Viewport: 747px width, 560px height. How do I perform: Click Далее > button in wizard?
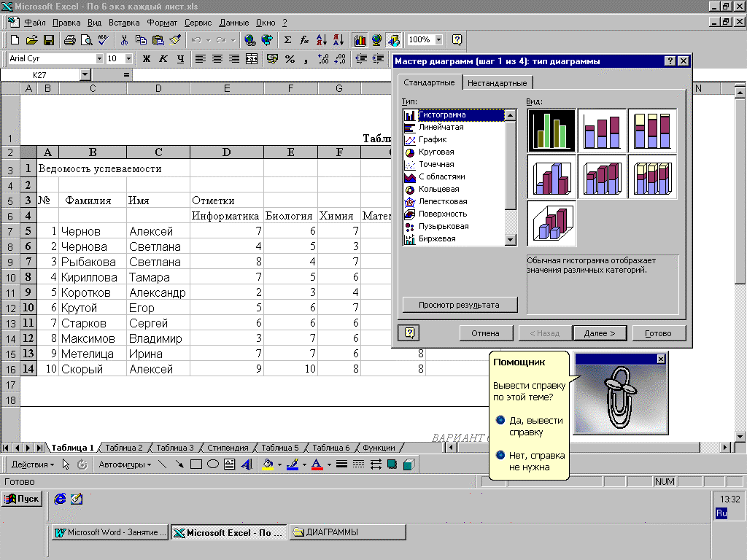(600, 333)
